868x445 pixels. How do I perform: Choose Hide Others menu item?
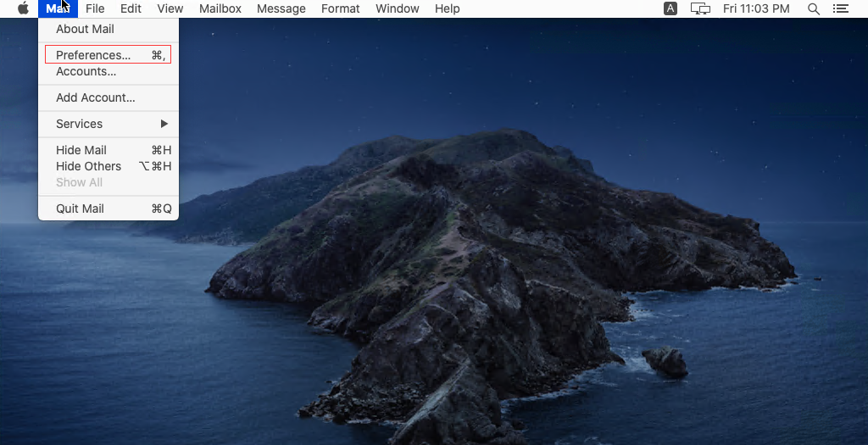88,166
